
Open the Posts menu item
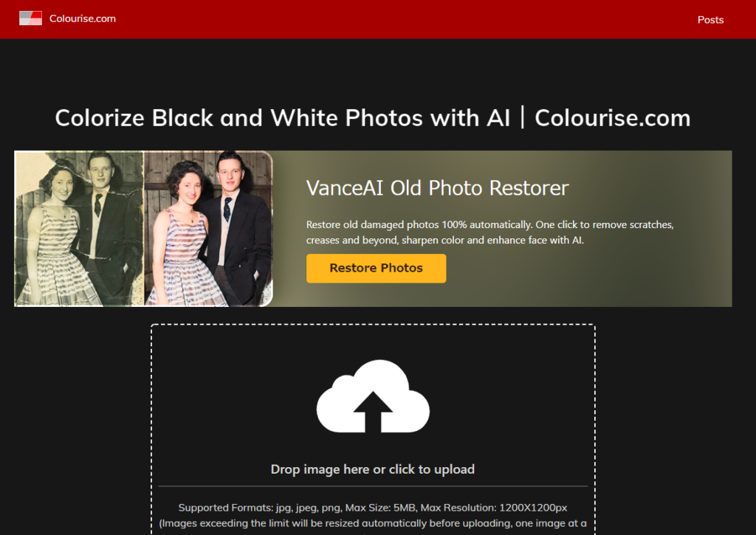pyautogui.click(x=710, y=20)
